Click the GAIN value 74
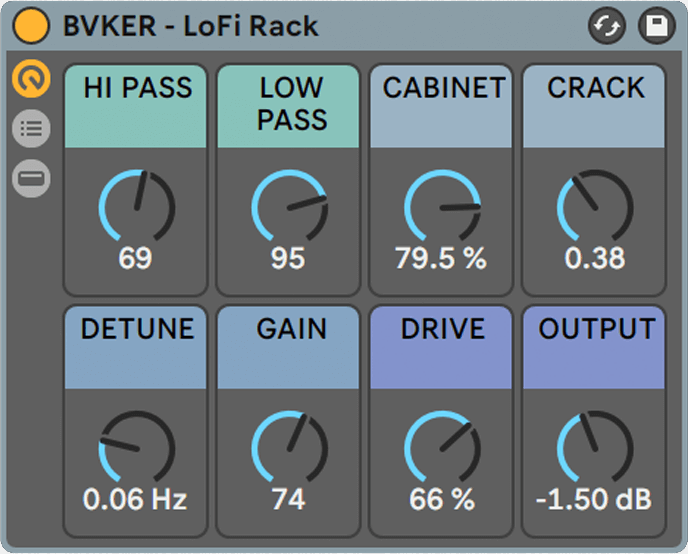688x554 pixels. point(288,499)
